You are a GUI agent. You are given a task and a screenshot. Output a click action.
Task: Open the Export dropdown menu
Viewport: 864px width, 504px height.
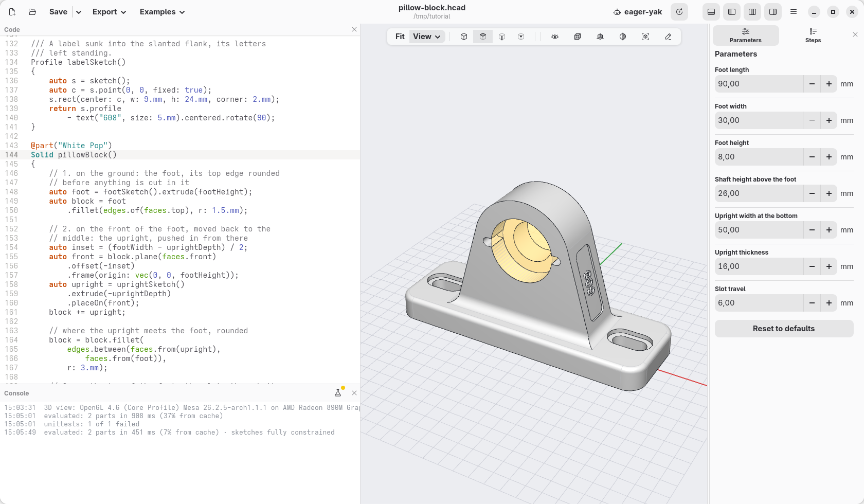(x=110, y=12)
